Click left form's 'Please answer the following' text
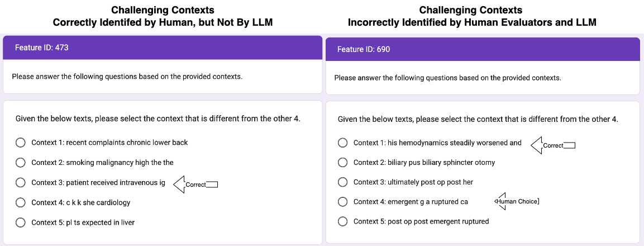Screen dimensions: 644x246 pos(127,76)
